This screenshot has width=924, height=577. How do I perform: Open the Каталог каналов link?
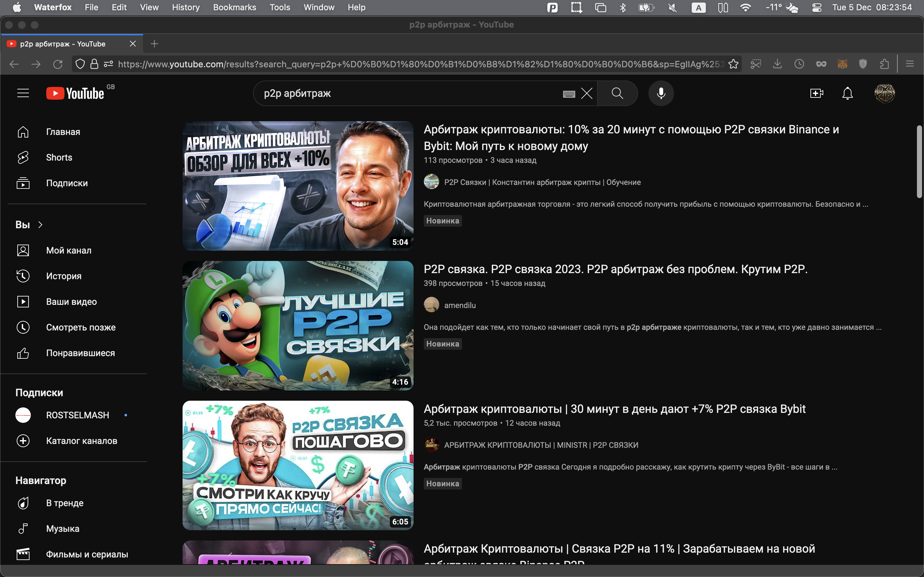click(81, 441)
